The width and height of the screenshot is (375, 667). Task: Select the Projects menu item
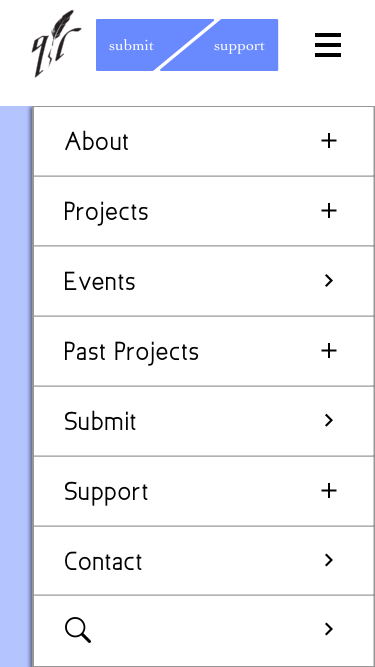(x=106, y=211)
